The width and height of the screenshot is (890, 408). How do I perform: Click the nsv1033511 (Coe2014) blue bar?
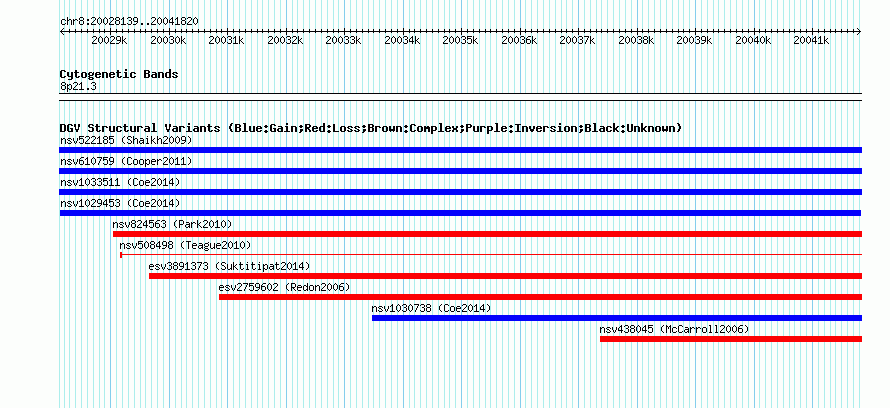coord(460,192)
